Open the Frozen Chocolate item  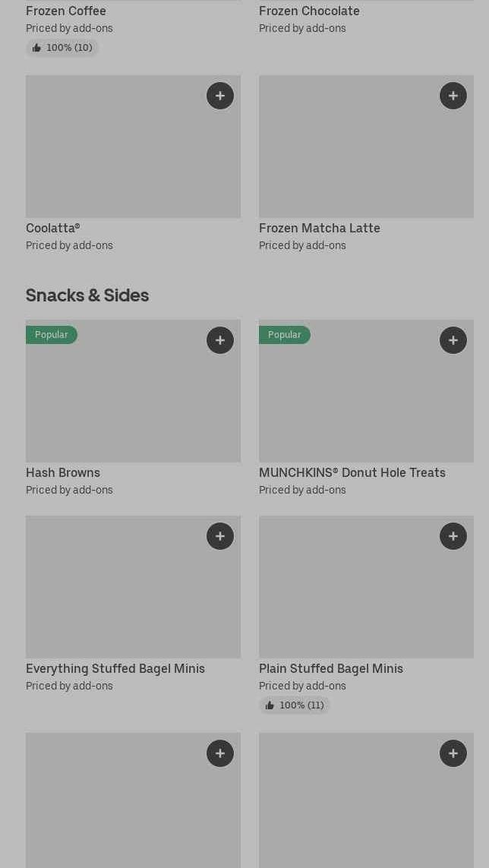pyautogui.click(x=309, y=11)
